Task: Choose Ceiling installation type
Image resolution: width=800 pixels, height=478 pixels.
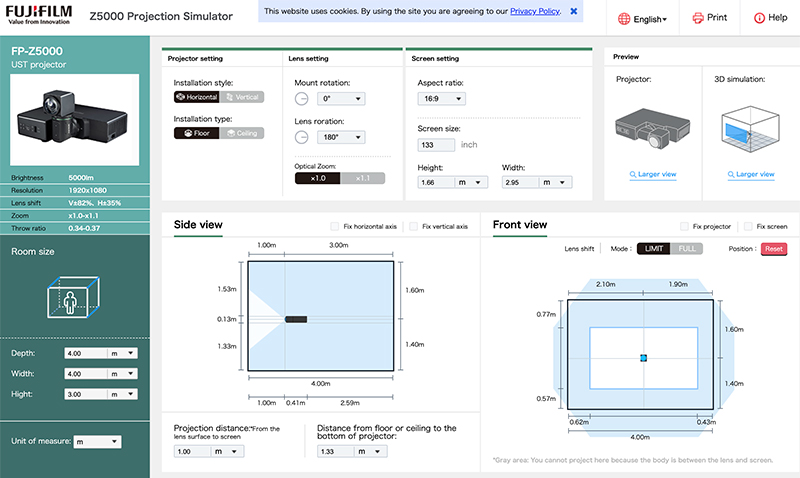Action: point(241,132)
